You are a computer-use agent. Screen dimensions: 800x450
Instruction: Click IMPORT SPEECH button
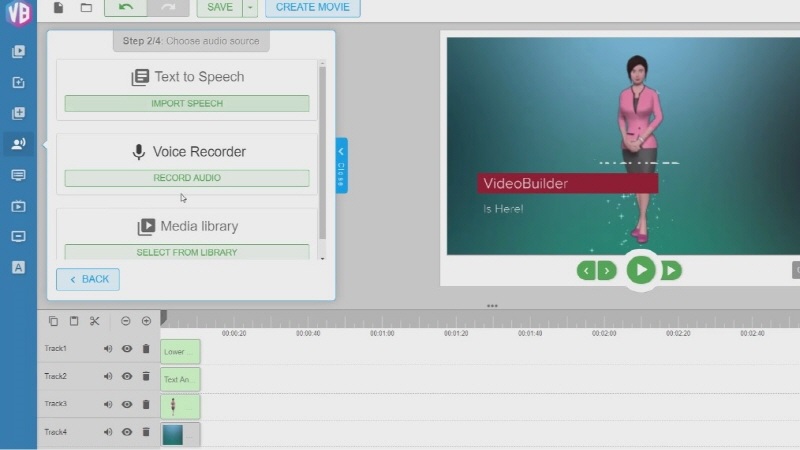click(x=187, y=104)
